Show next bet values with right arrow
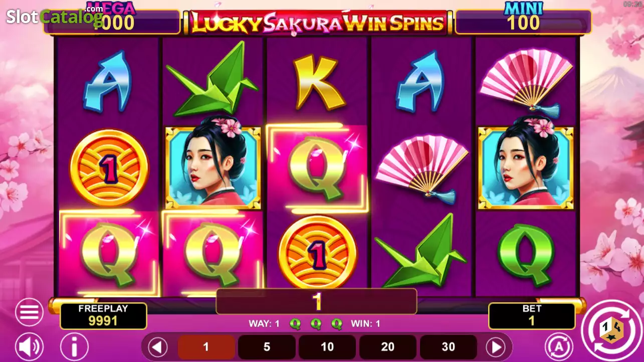The image size is (644, 362). tap(496, 347)
